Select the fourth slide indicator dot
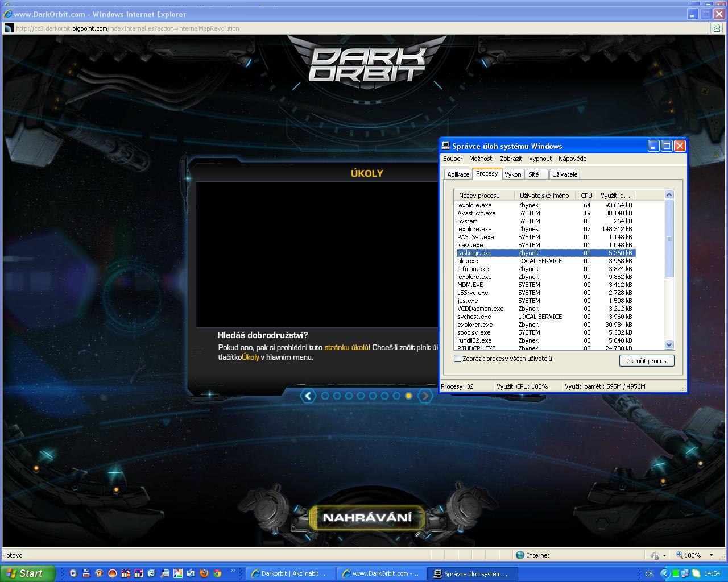The image size is (728, 582). coord(361,396)
